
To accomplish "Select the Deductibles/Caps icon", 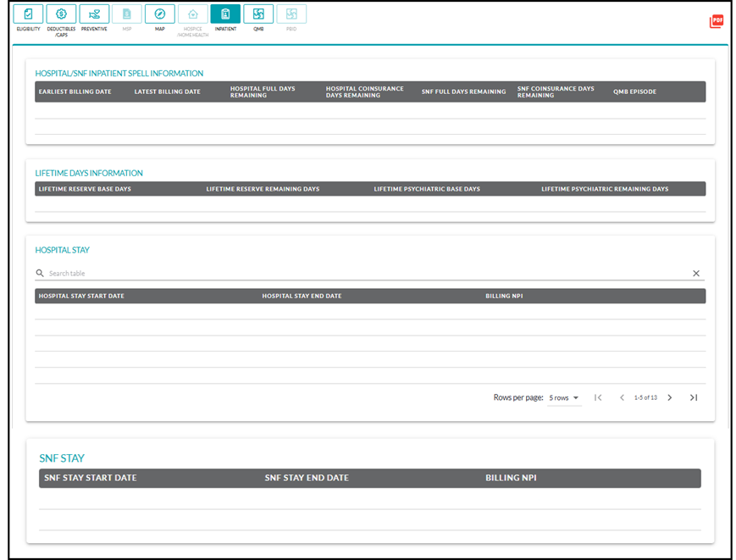I will coord(61,14).
